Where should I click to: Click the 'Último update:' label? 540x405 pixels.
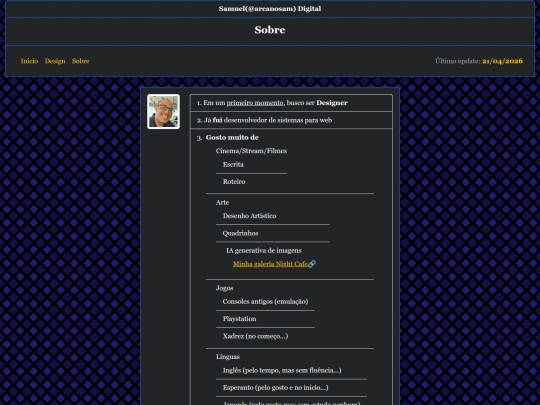click(x=458, y=61)
